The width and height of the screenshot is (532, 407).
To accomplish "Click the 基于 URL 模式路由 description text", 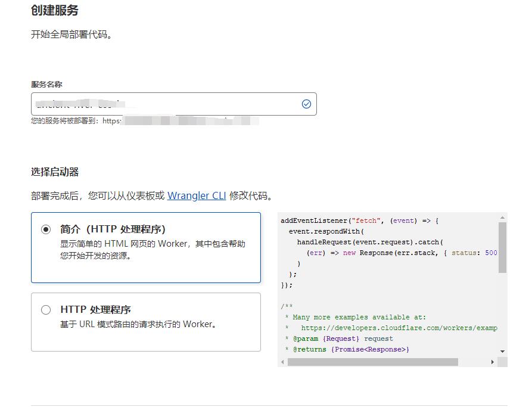I will point(138,324).
